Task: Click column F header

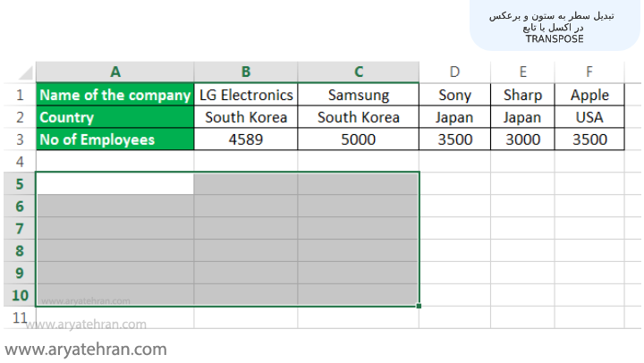Action: 589,72
